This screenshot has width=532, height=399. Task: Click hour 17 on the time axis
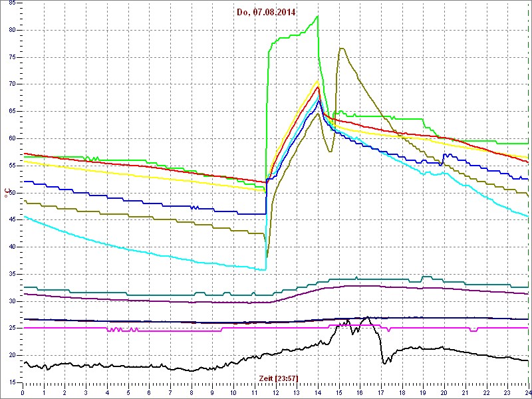[381, 392]
